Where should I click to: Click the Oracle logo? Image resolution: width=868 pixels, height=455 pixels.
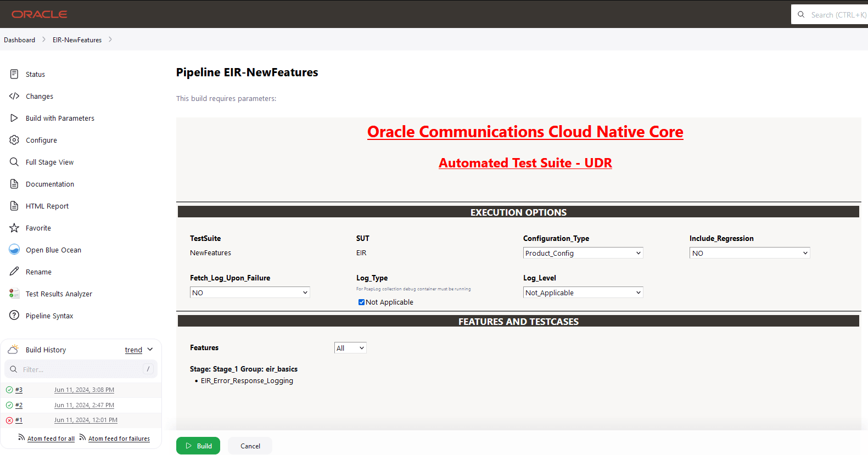tap(40, 14)
